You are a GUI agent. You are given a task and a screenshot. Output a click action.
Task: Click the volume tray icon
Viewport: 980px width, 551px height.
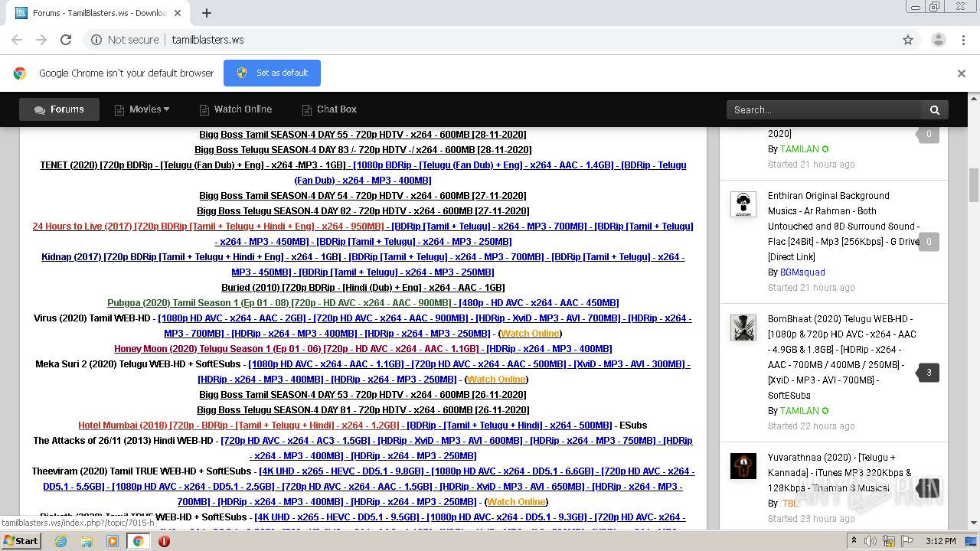[x=872, y=541]
